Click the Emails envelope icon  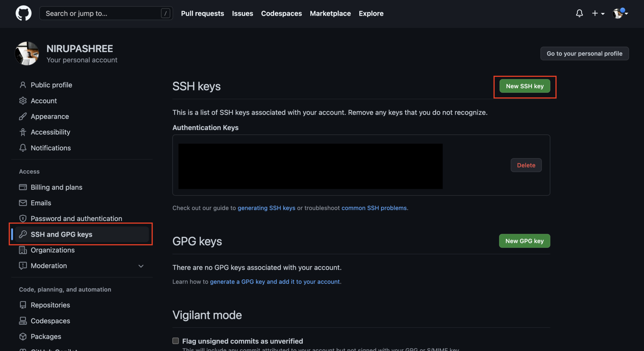click(23, 203)
